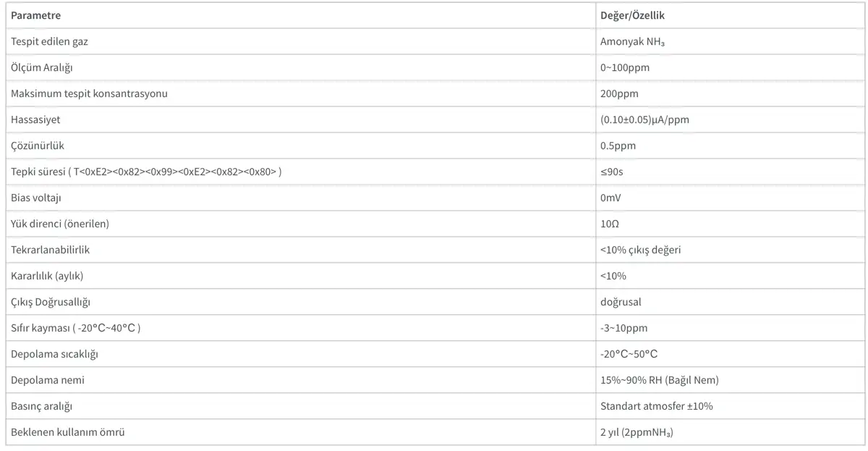The height and width of the screenshot is (451, 868).
Task: Click the "10Ω" load resistance value
Action: [x=609, y=224]
